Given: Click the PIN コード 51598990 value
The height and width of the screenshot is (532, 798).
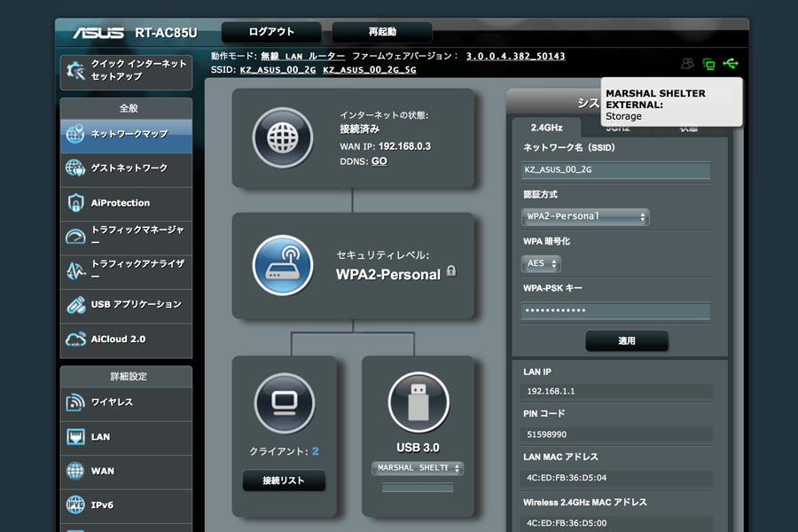Looking at the screenshot, I should (546, 434).
